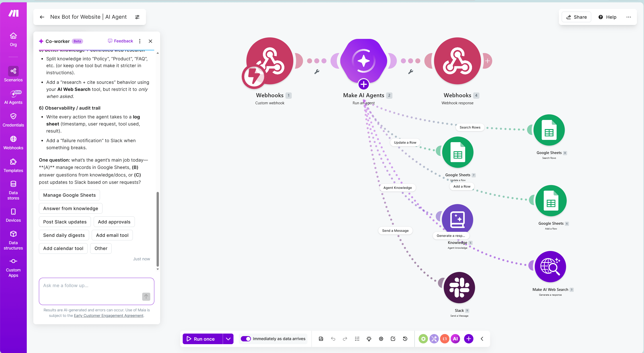Click the Feedback link in Co-worker panel
The height and width of the screenshot is (353, 644).
point(120,41)
